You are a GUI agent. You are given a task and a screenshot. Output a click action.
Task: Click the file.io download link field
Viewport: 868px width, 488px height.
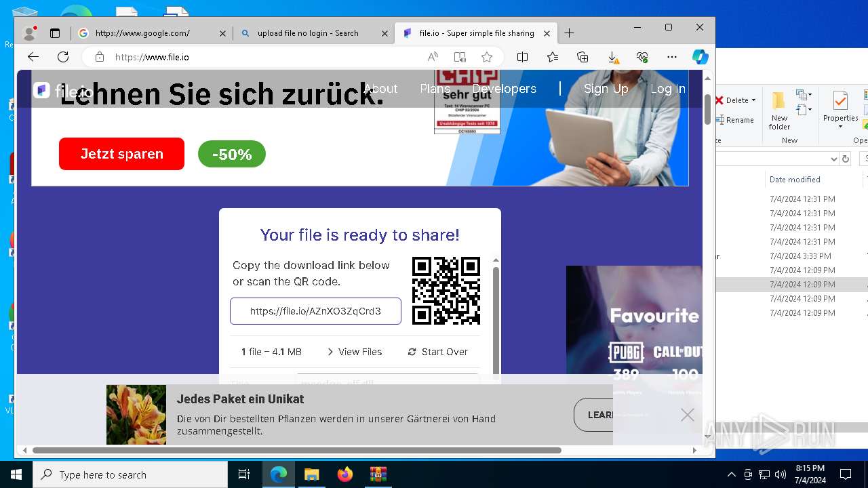coord(315,311)
